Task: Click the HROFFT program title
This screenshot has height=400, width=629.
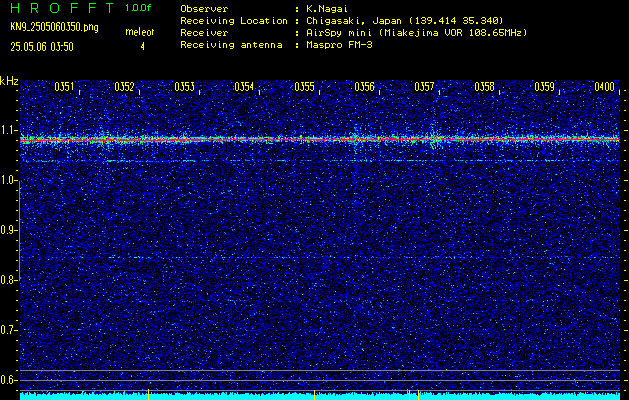Action: (63, 8)
